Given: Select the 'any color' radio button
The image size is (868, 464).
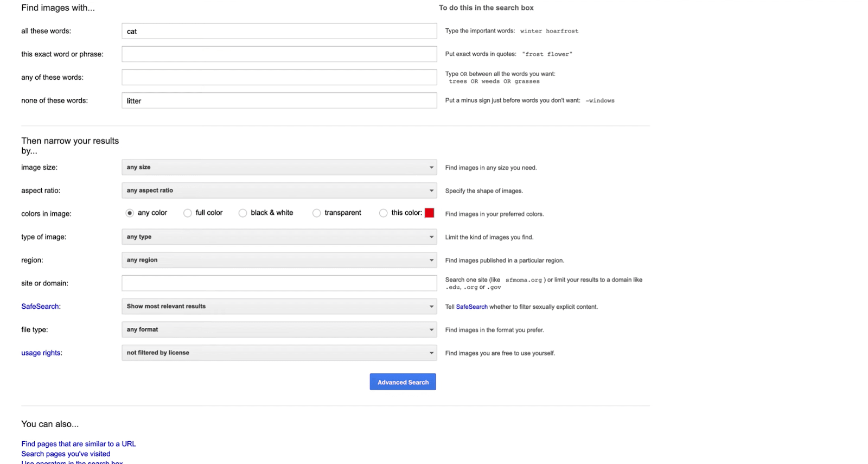Looking at the screenshot, I should [130, 213].
